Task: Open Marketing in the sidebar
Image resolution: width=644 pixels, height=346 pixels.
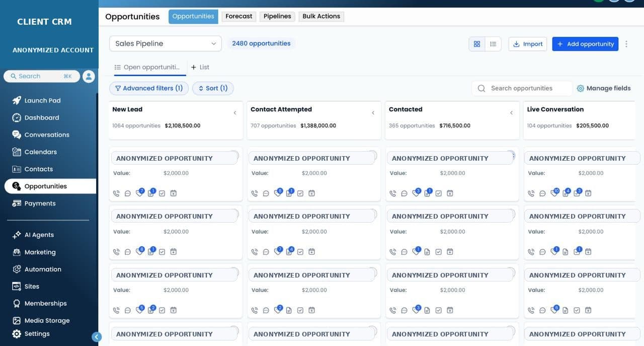Action: 40,252
